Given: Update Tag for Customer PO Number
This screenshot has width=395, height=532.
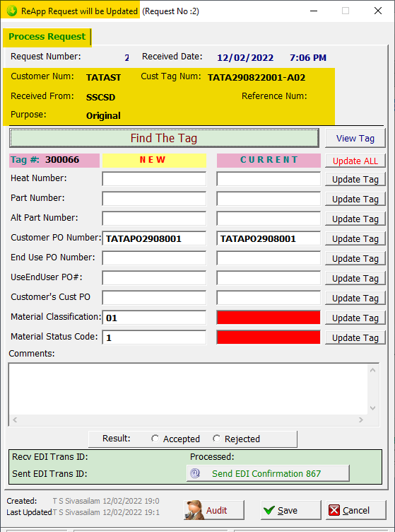Looking at the screenshot, I should (355, 238).
